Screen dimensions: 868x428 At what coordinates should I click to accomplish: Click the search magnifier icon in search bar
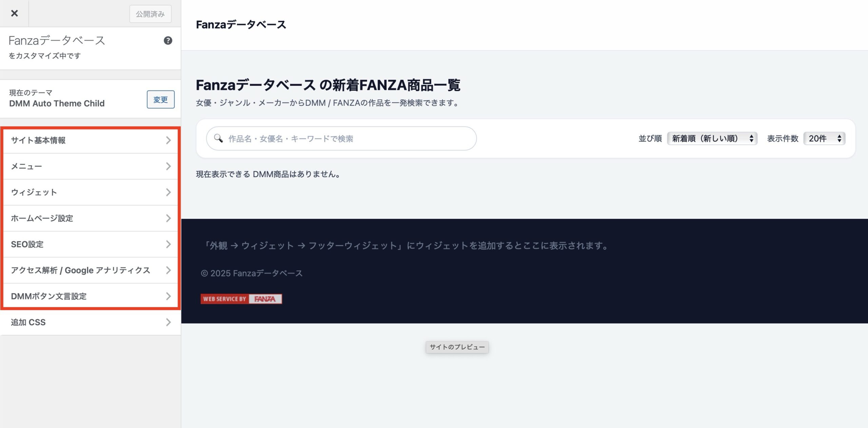click(218, 138)
